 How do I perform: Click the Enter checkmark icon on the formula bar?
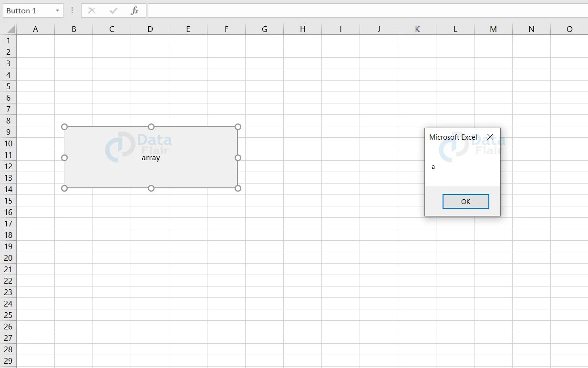click(x=113, y=10)
